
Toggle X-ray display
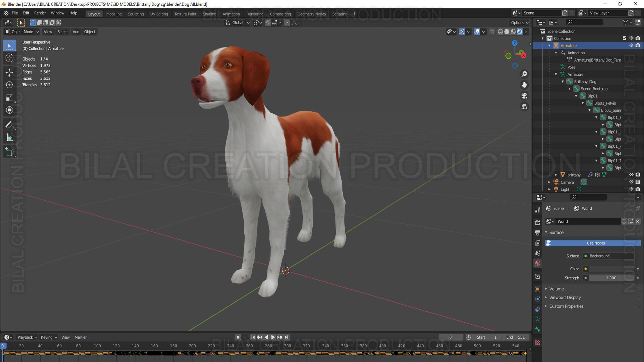click(x=492, y=32)
